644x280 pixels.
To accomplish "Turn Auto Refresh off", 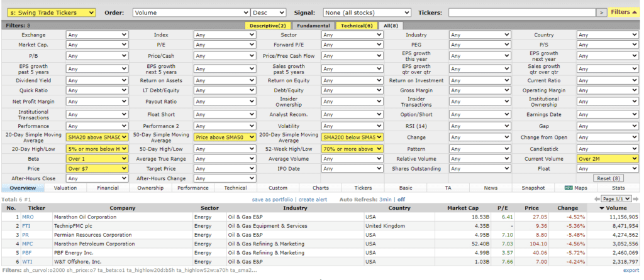I will click(401, 199).
